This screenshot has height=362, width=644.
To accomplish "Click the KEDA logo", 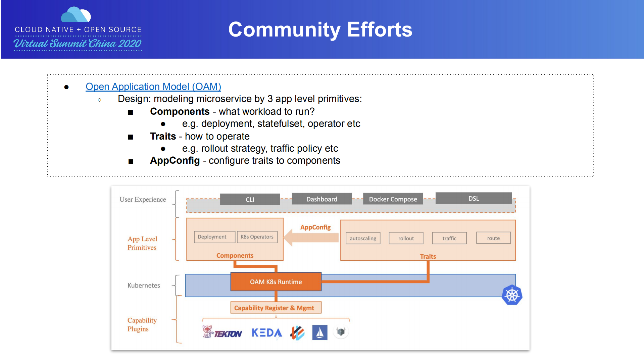I will 267,333.
